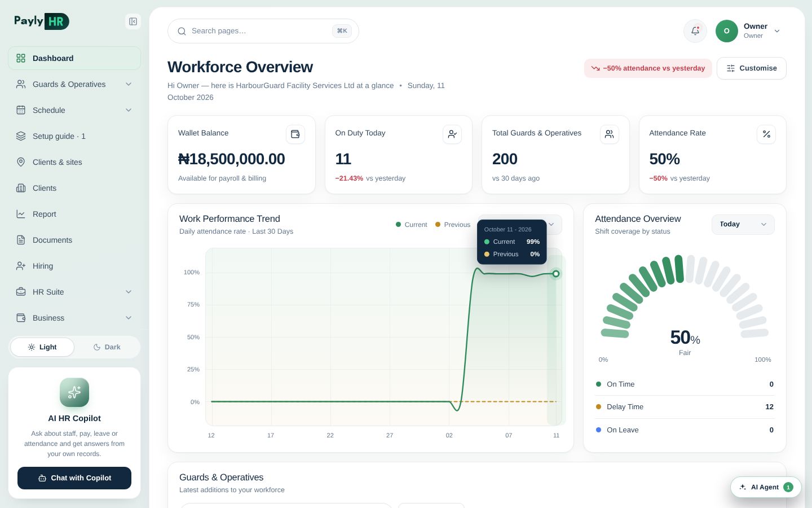Screen dimensions: 812x508
Task: Switch to Light theme
Action: [x=42, y=347]
